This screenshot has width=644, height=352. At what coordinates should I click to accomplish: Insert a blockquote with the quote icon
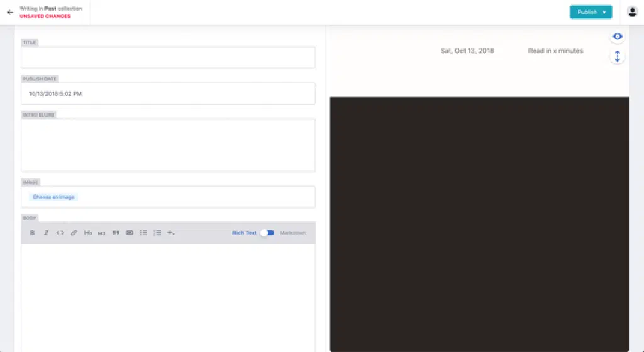[116, 233]
